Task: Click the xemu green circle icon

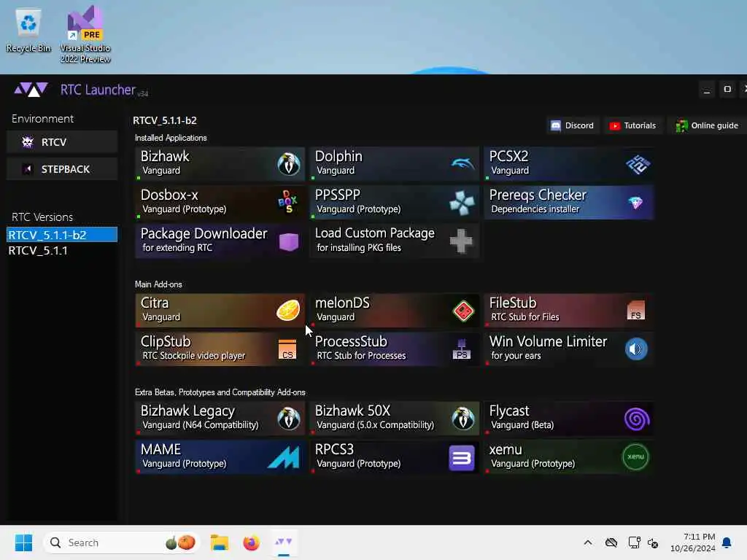Action: click(636, 456)
